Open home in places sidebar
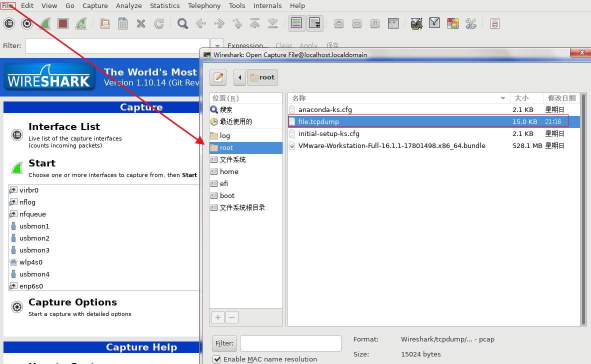The image size is (591, 364). pos(245,172)
